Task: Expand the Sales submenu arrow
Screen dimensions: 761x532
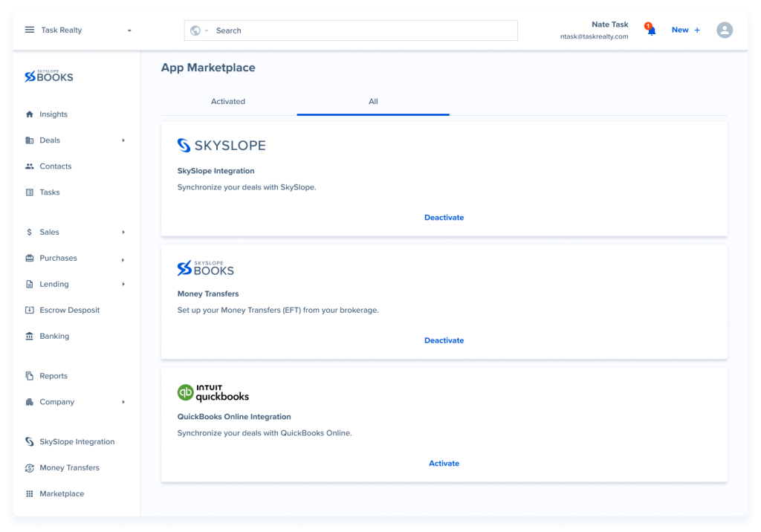Action: (x=123, y=232)
